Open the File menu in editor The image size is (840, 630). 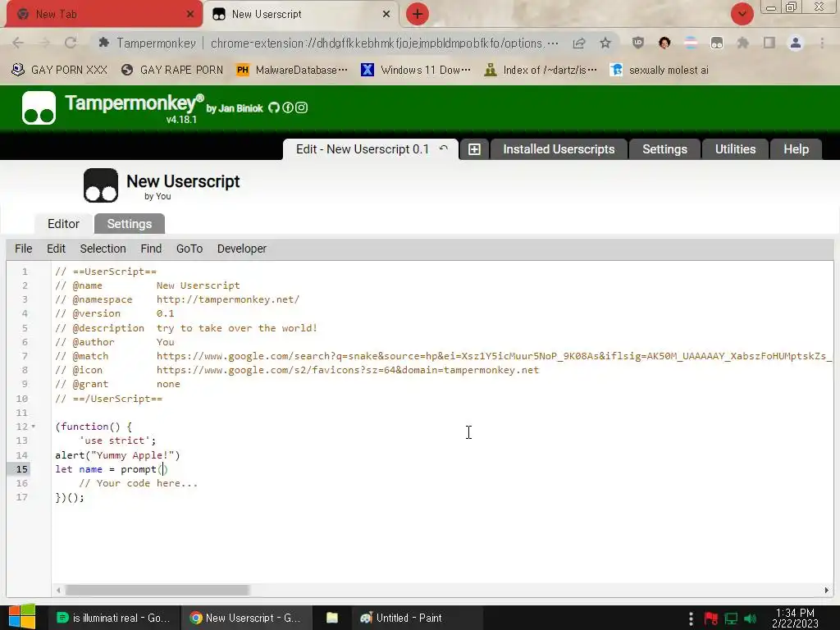point(24,249)
